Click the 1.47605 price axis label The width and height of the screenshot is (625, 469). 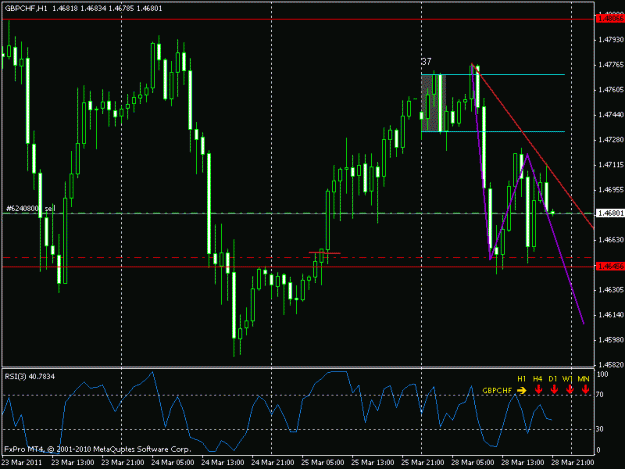[x=611, y=90]
